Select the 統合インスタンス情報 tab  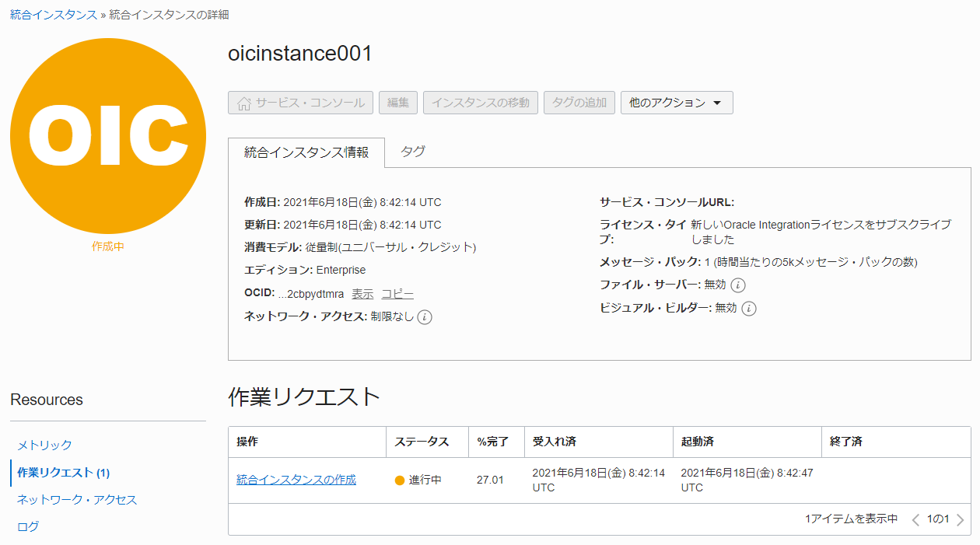[306, 152]
